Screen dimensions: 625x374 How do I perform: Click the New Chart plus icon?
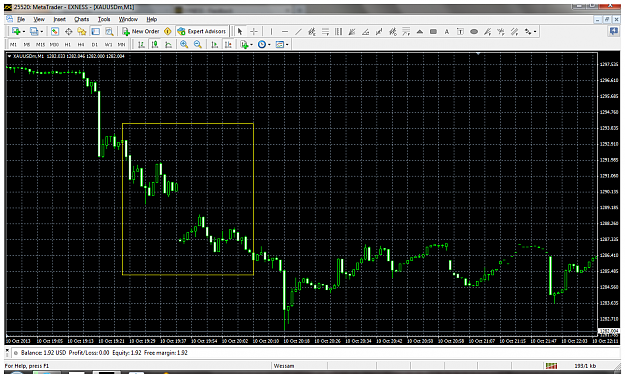pyautogui.click(x=16, y=31)
